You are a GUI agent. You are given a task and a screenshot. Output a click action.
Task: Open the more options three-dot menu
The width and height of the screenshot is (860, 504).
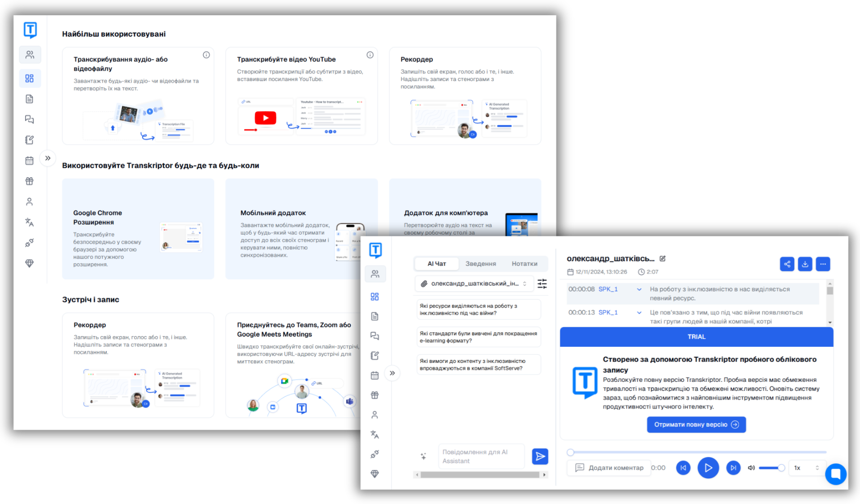click(x=823, y=264)
